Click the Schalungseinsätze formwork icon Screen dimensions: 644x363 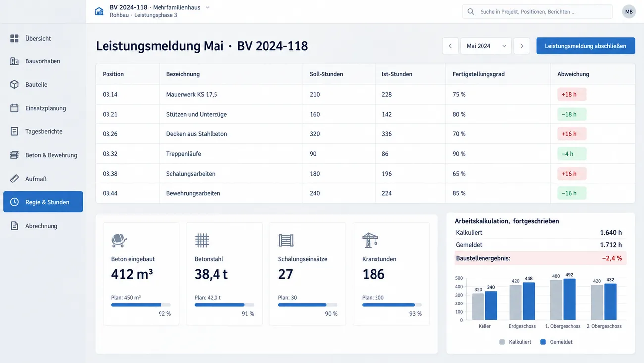286,241
